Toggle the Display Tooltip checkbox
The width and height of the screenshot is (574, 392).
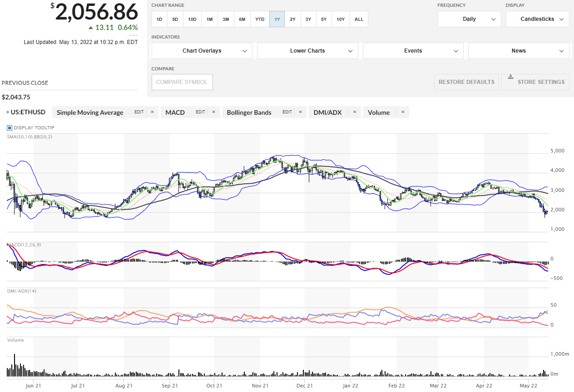click(x=10, y=128)
